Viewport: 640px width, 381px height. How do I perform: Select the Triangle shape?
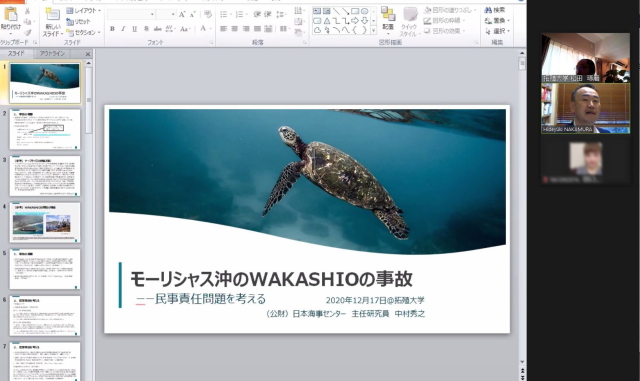click(327, 20)
